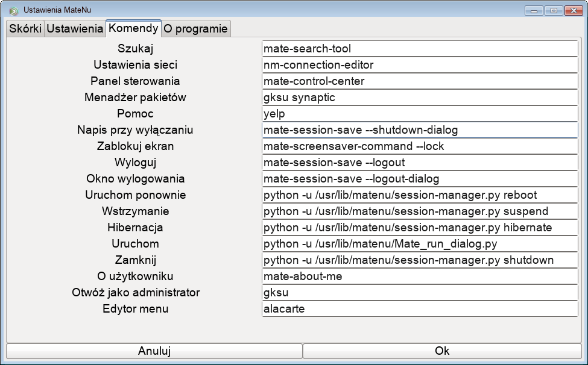Click the Otwóż jako administrator label
The height and width of the screenshot is (365, 588).
(x=135, y=293)
